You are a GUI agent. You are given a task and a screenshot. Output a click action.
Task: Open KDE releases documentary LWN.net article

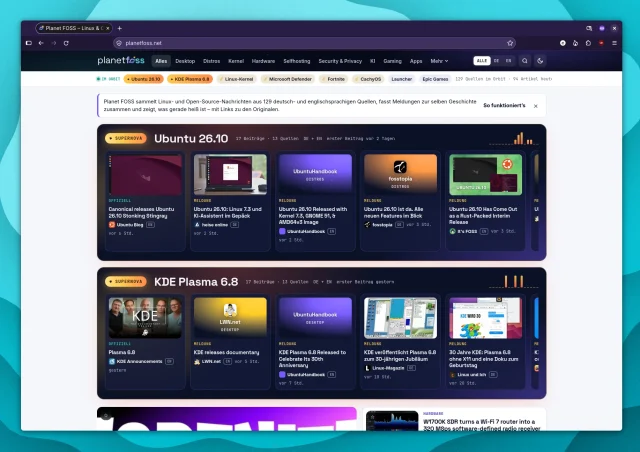(226, 352)
